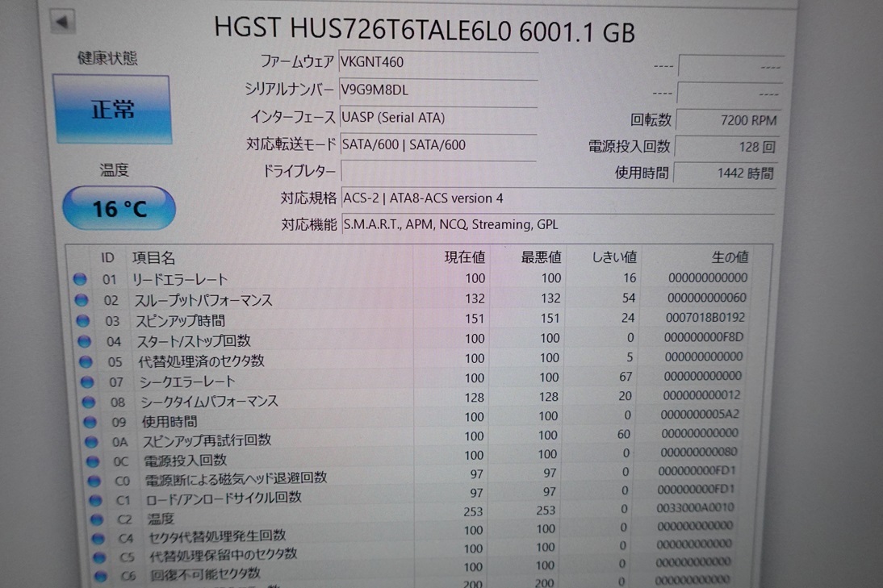Screen dimensions: 883x588
Task: Click the ID column header
Action: pos(107,258)
